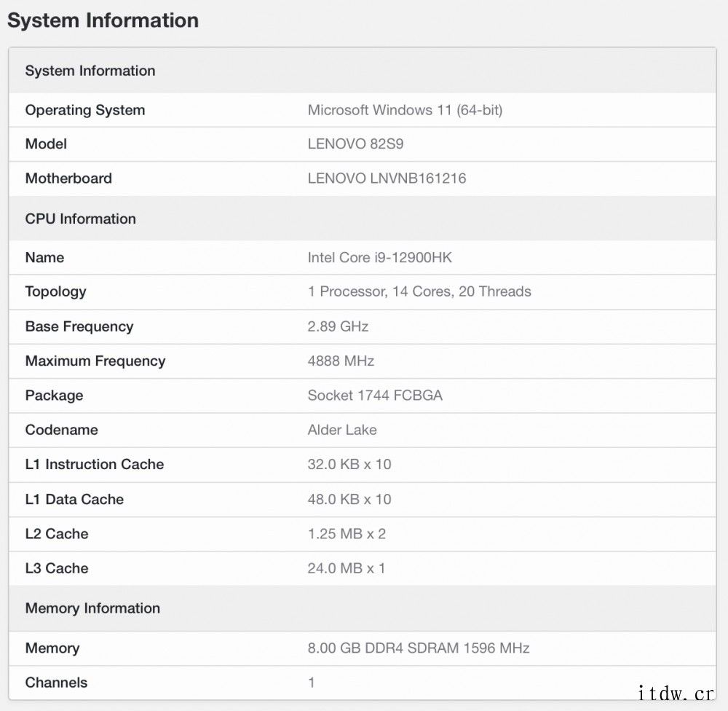The width and height of the screenshot is (728, 711).
Task: Click the LENOVO 82S9 model value
Action: coord(355,144)
